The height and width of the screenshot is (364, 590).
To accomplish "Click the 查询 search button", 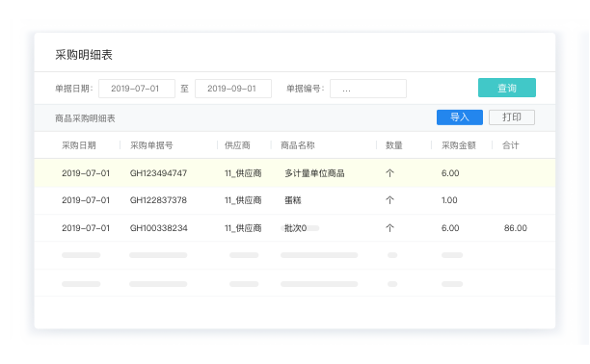I will coord(507,88).
